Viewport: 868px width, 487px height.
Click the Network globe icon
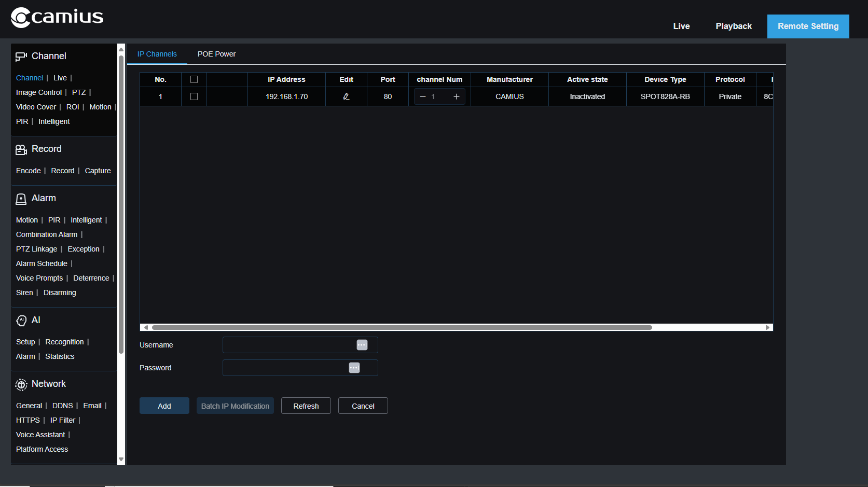(21, 385)
